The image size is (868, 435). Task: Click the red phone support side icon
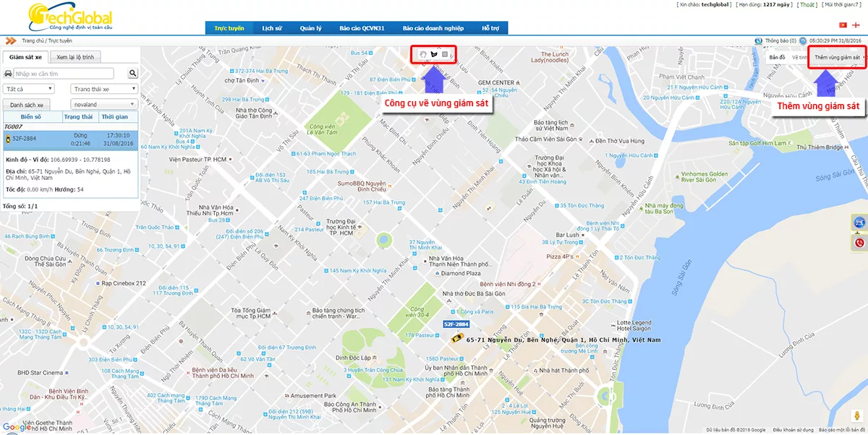[x=859, y=243]
